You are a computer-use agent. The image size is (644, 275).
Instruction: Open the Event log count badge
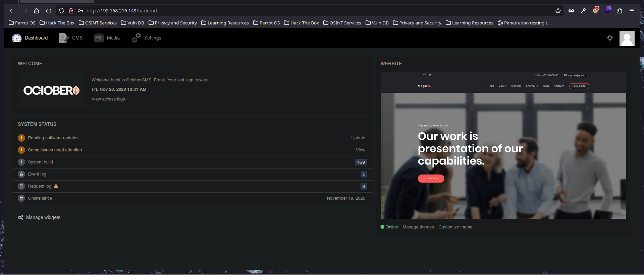[364, 174]
